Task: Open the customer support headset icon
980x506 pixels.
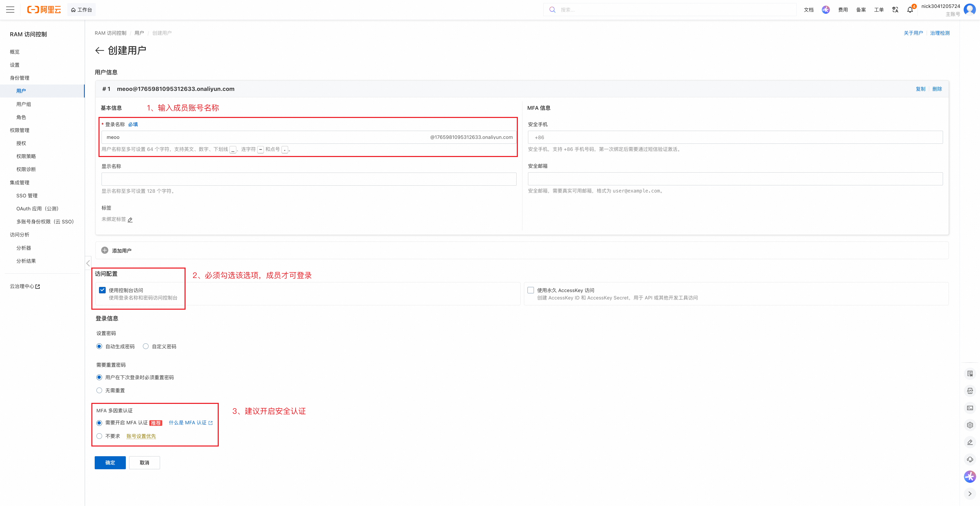Action: (970, 459)
